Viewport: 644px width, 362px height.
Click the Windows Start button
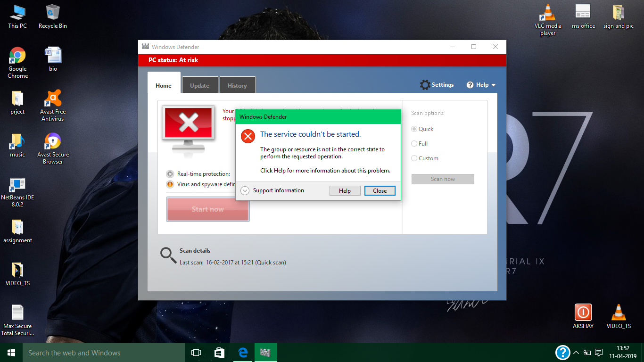(11, 353)
